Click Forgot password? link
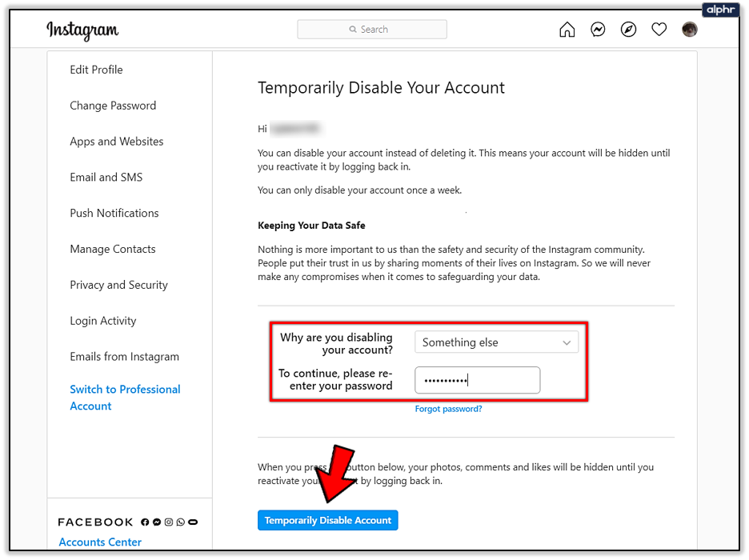This screenshot has width=749, height=560. tap(448, 409)
